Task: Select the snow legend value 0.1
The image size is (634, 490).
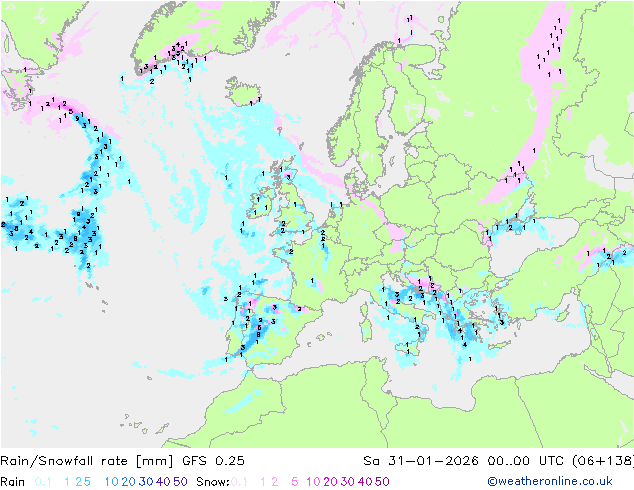Action: [x=240, y=482]
